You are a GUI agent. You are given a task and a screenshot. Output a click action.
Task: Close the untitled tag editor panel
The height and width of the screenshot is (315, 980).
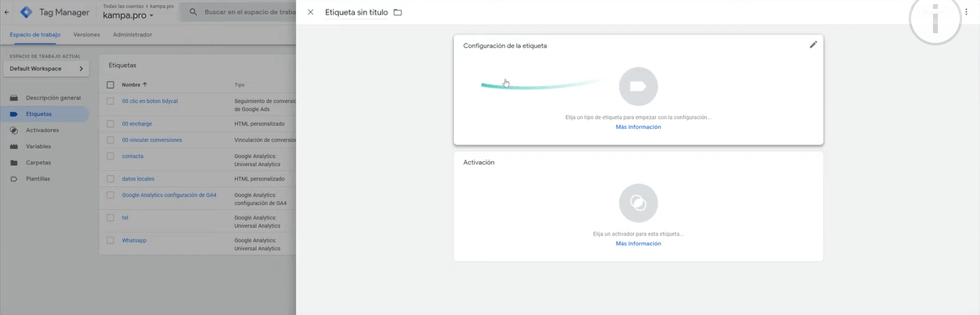point(310,12)
